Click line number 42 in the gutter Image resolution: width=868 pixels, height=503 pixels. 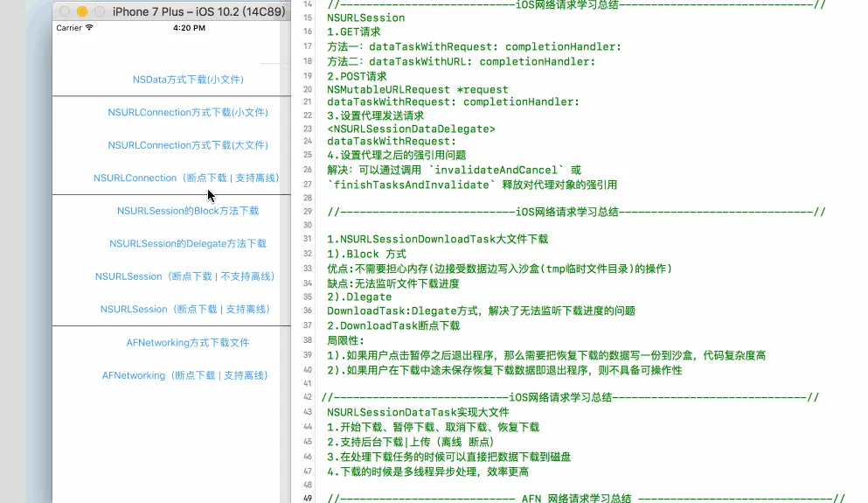point(307,397)
